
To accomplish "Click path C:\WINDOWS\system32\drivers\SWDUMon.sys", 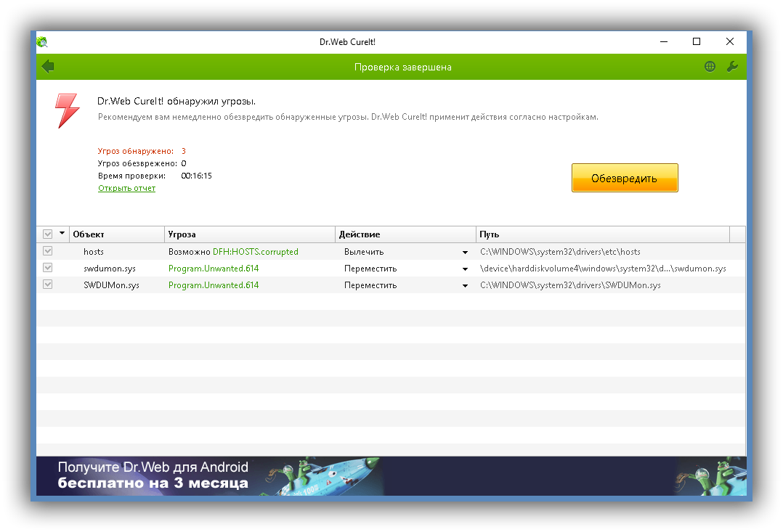I will click(x=570, y=285).
